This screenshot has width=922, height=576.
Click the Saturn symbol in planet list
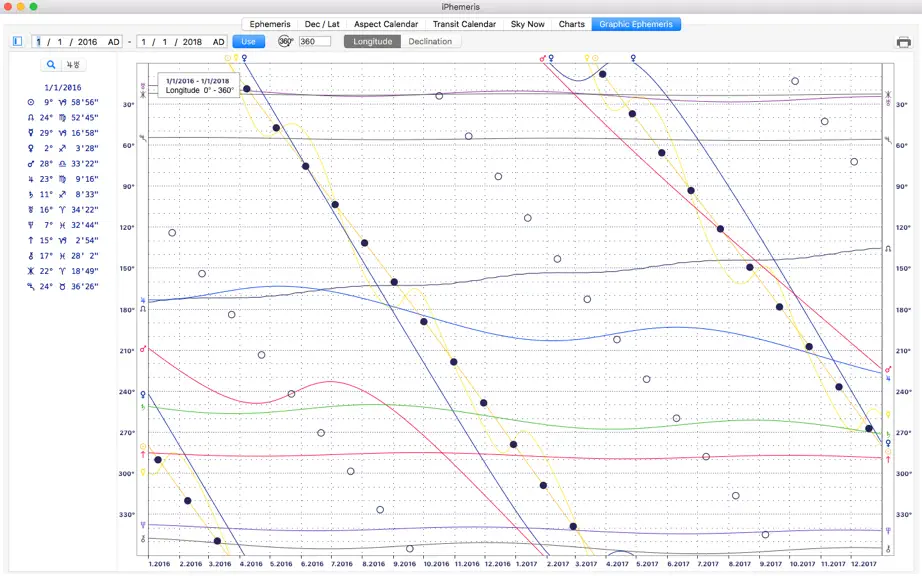(31, 195)
